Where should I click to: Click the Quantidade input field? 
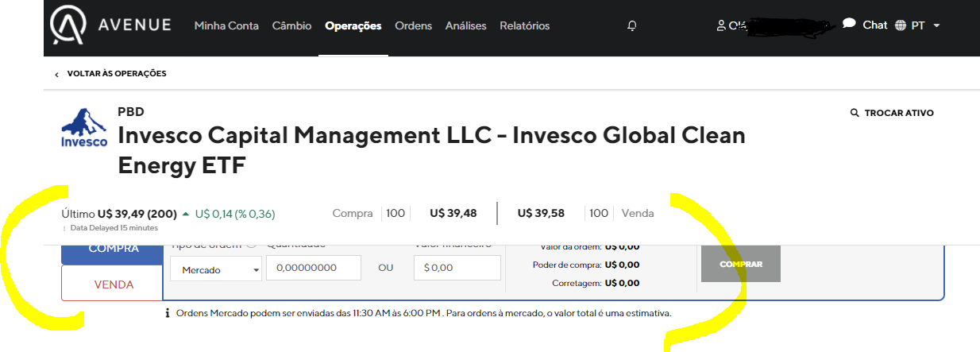[x=314, y=268]
